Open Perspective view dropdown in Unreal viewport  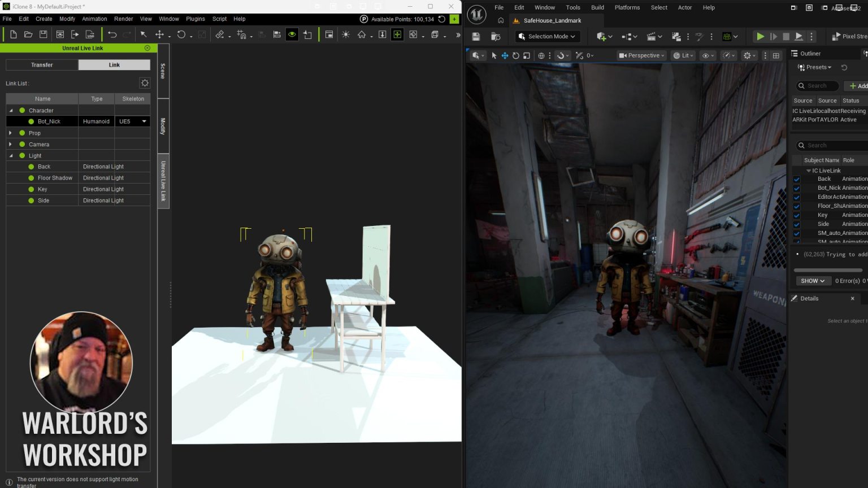642,55
